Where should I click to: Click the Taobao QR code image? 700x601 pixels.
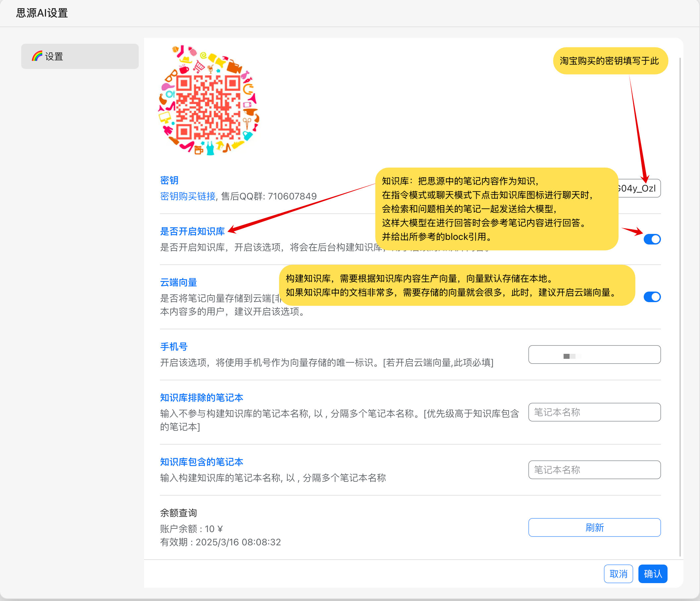coord(209,101)
